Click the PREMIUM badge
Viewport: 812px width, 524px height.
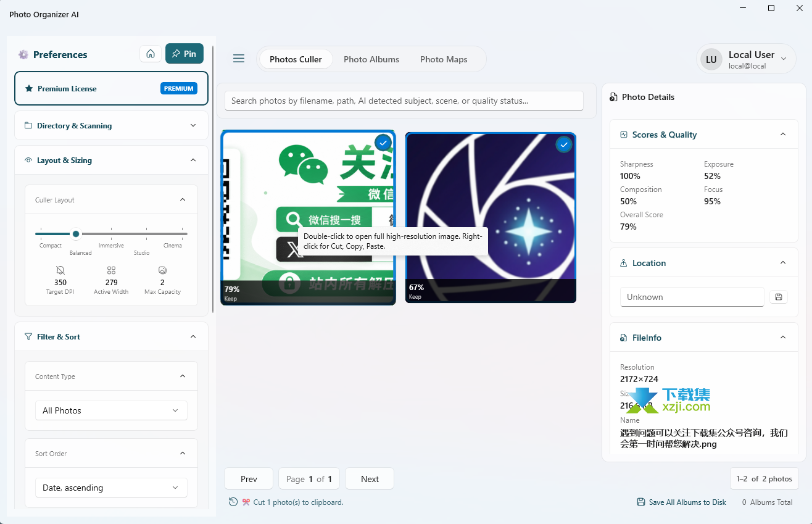tap(179, 89)
